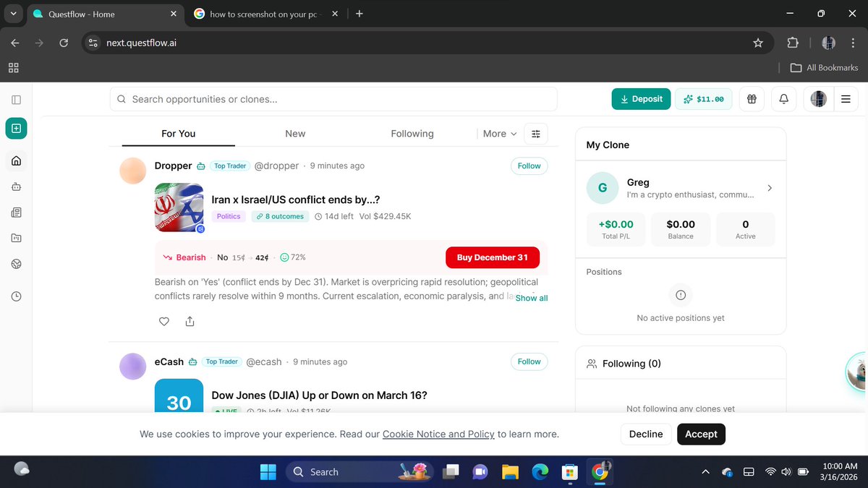This screenshot has width=868, height=488.
Task: Open the robot clones icon in sidebar
Action: (x=16, y=187)
